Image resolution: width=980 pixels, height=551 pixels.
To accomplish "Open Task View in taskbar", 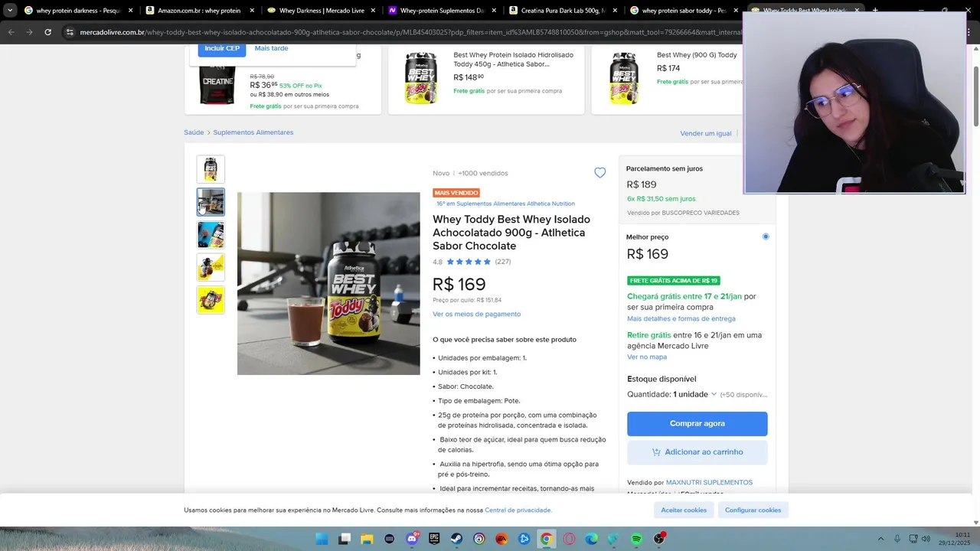I will [345, 539].
